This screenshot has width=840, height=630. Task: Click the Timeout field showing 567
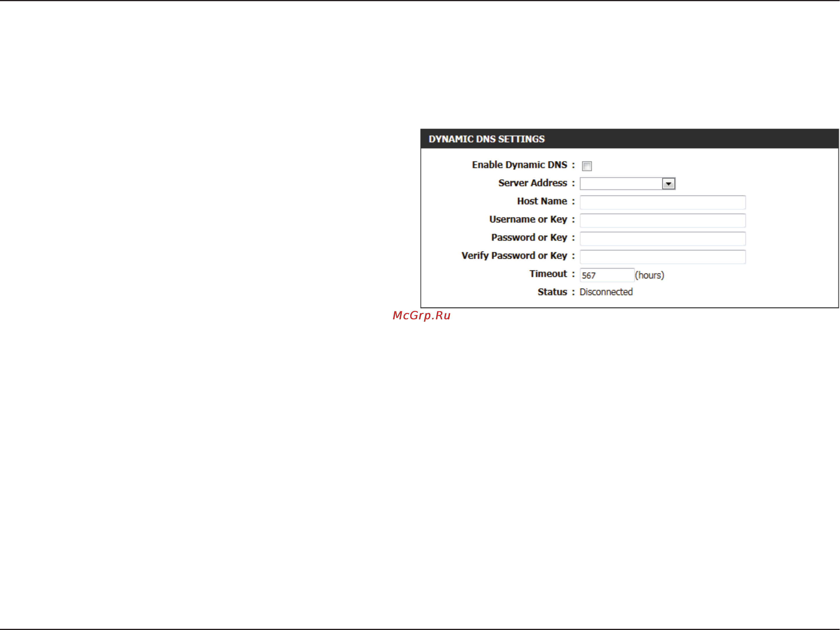click(x=607, y=275)
